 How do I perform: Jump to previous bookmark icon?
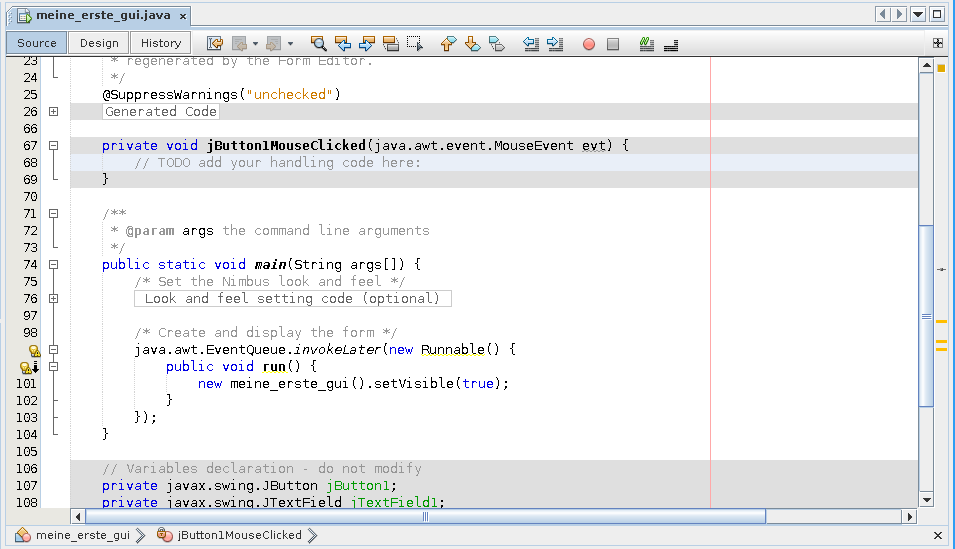(x=447, y=44)
